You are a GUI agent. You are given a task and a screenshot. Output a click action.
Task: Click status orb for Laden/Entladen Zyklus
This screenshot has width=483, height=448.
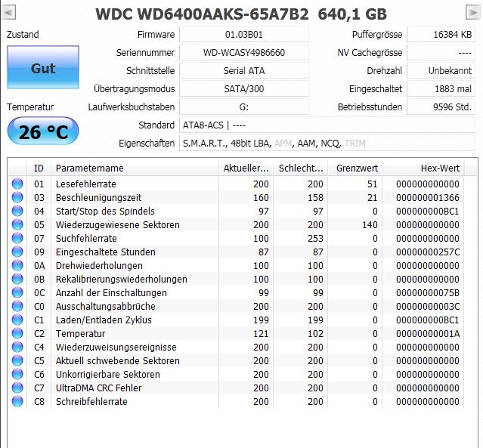point(17,320)
